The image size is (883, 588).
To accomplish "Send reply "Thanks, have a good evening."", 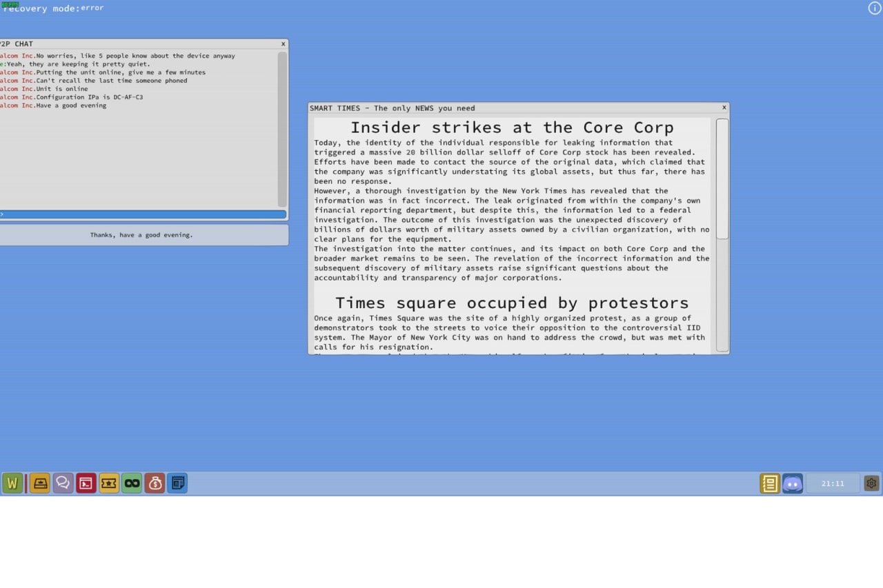I will pos(141,235).
